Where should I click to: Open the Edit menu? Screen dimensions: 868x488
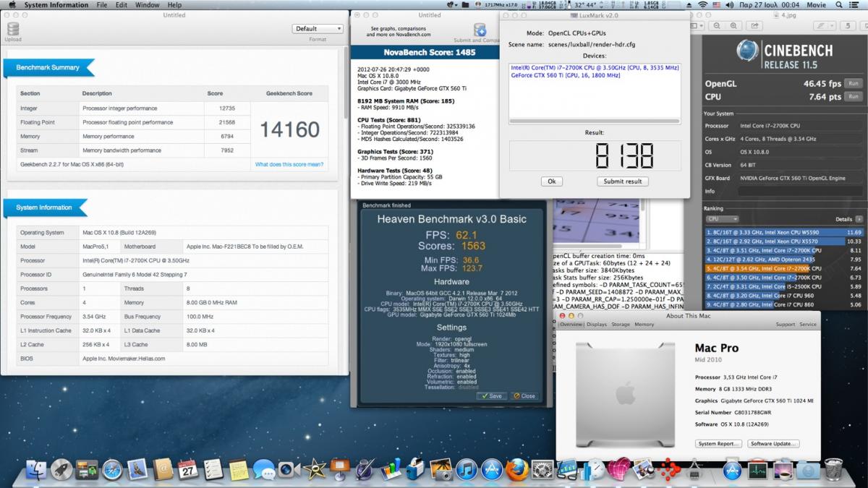122,5
